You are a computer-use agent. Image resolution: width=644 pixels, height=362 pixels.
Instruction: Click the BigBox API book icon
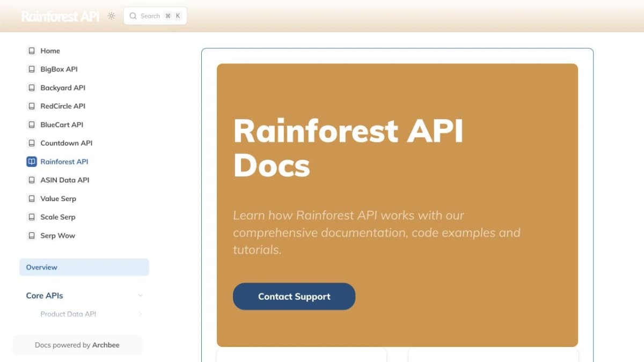pos(32,69)
